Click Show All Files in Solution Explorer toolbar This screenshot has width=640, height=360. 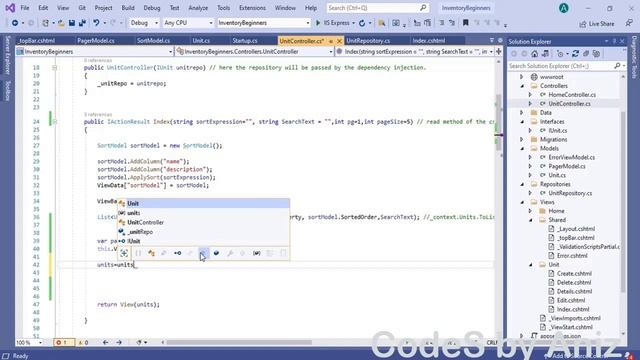(x=596, y=53)
